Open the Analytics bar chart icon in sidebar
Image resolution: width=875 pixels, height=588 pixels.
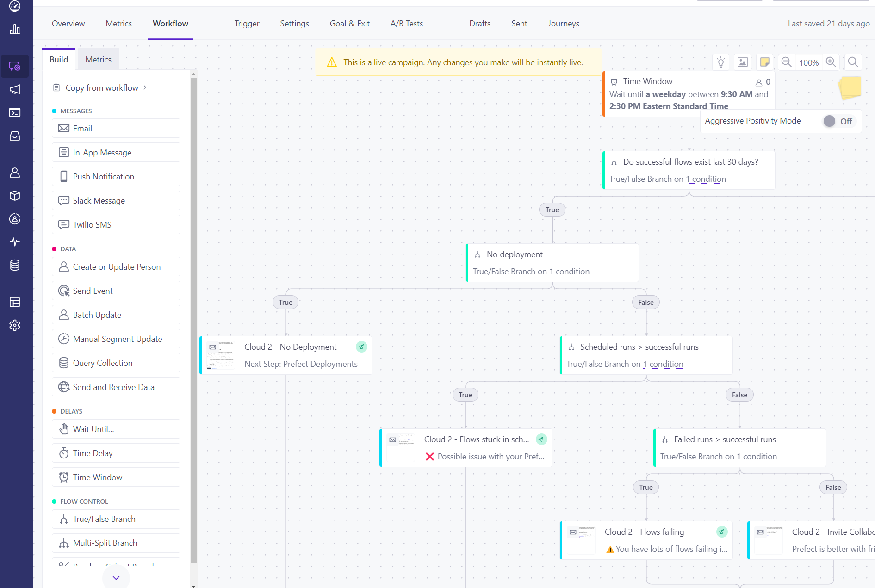click(x=15, y=29)
